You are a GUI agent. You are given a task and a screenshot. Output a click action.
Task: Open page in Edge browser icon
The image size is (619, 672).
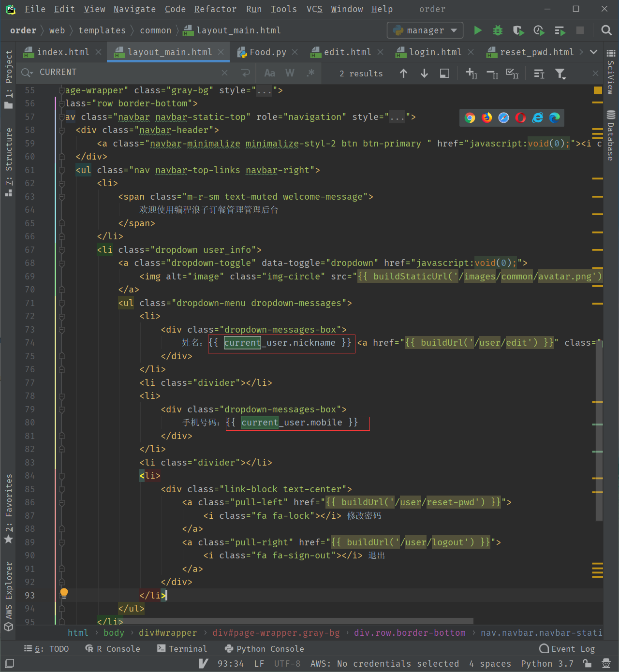point(554,118)
